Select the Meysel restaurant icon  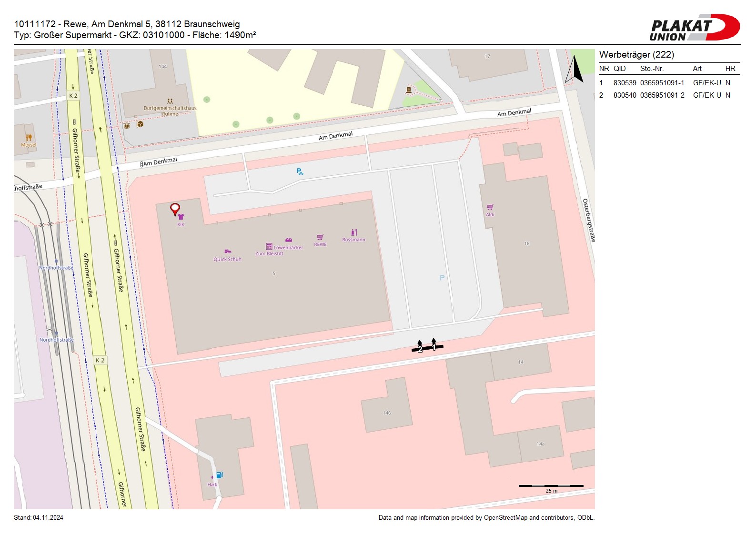(x=29, y=138)
